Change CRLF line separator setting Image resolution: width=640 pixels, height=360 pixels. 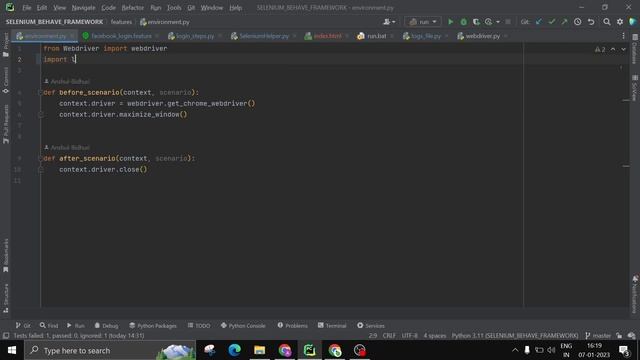tap(389, 336)
